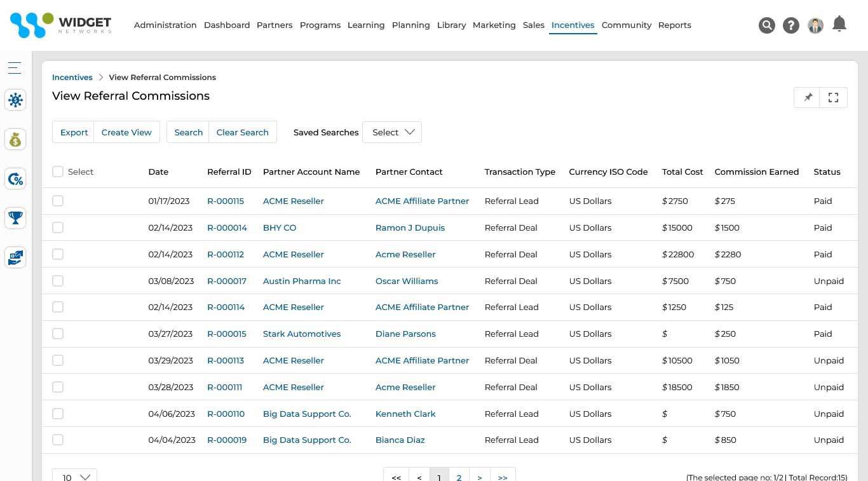Check the row checkbox for R-000115
The height and width of the screenshot is (481, 868).
click(x=58, y=200)
